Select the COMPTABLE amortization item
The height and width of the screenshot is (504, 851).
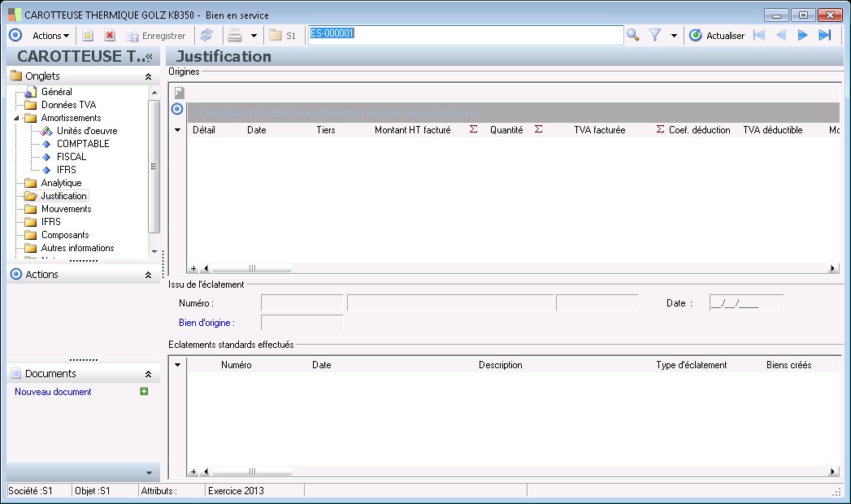coord(83,144)
